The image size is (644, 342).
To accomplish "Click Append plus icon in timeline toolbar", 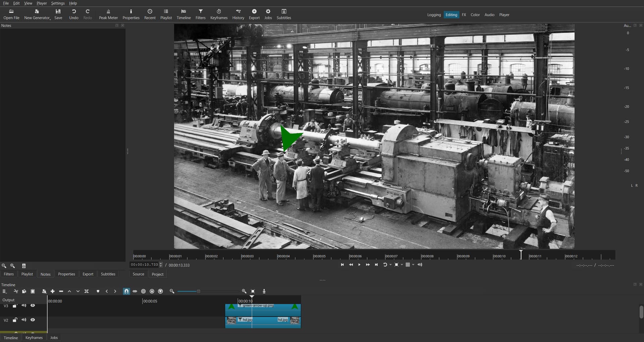I will coord(53,291).
